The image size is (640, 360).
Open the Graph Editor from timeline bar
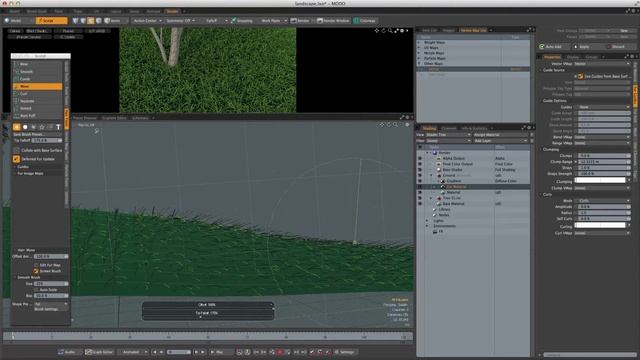coord(99,352)
